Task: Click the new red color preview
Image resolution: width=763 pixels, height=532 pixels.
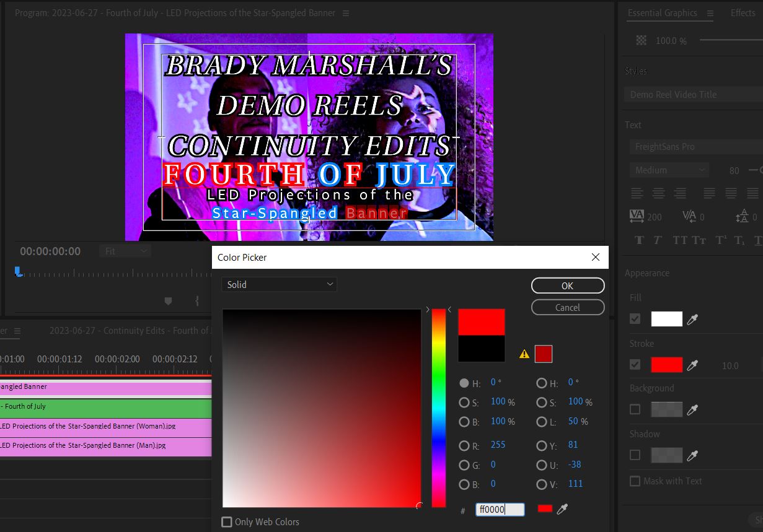Action: (482, 322)
